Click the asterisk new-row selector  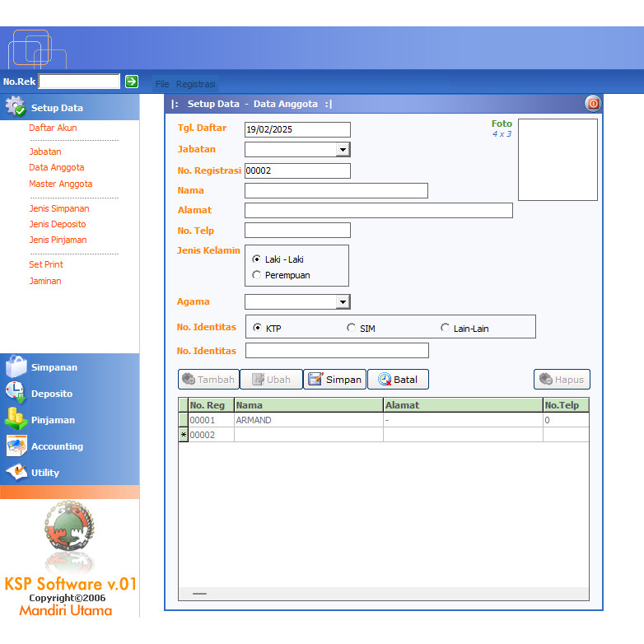183,435
